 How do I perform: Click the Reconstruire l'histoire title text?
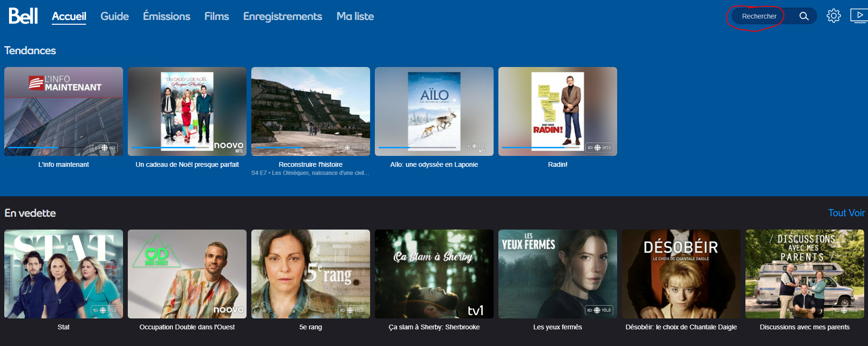click(x=311, y=164)
